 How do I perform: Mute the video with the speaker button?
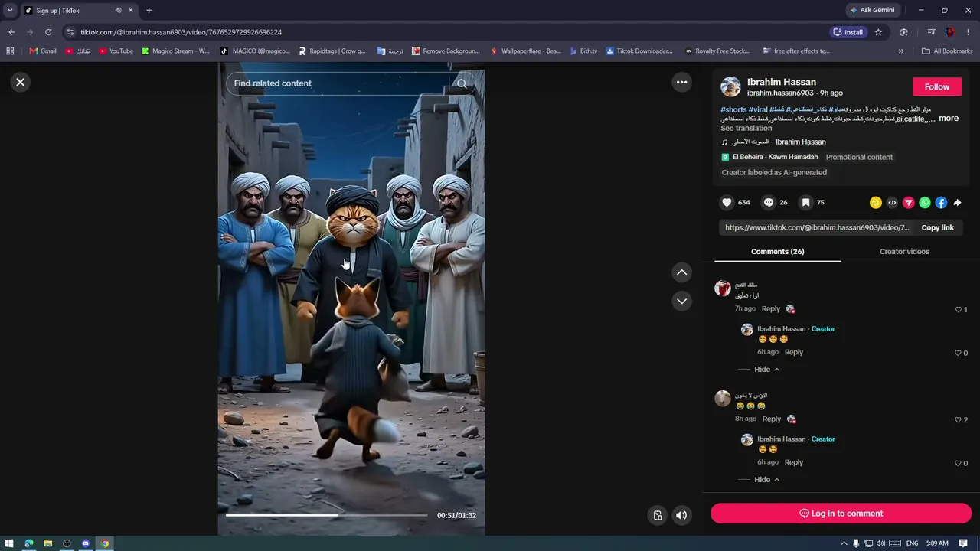coord(681,515)
